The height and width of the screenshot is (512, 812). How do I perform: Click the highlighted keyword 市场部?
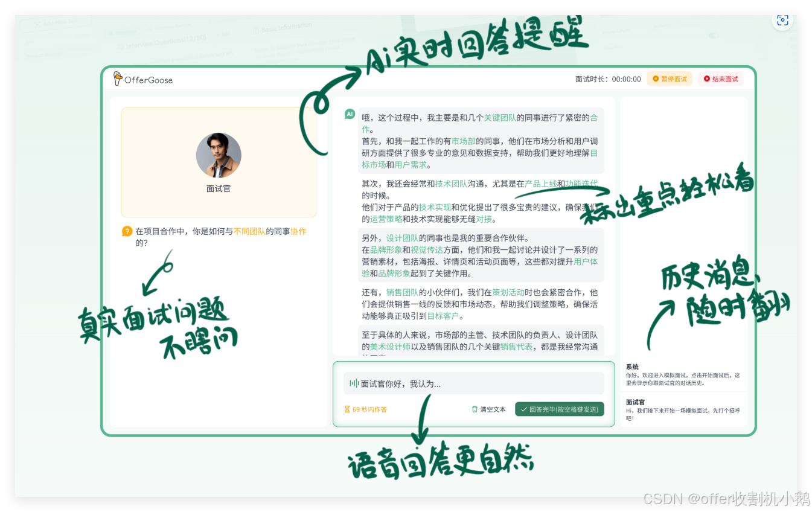coord(464,141)
